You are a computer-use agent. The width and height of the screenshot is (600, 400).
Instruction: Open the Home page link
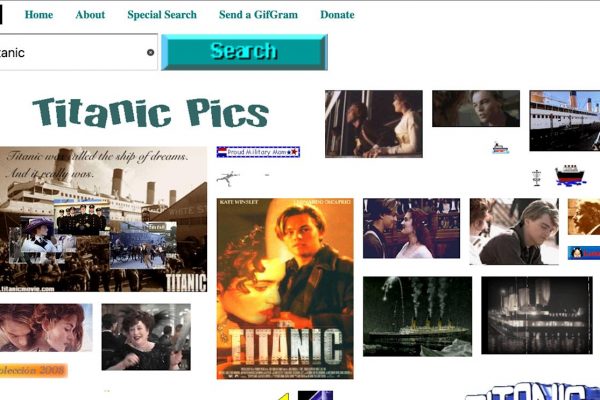coord(39,15)
